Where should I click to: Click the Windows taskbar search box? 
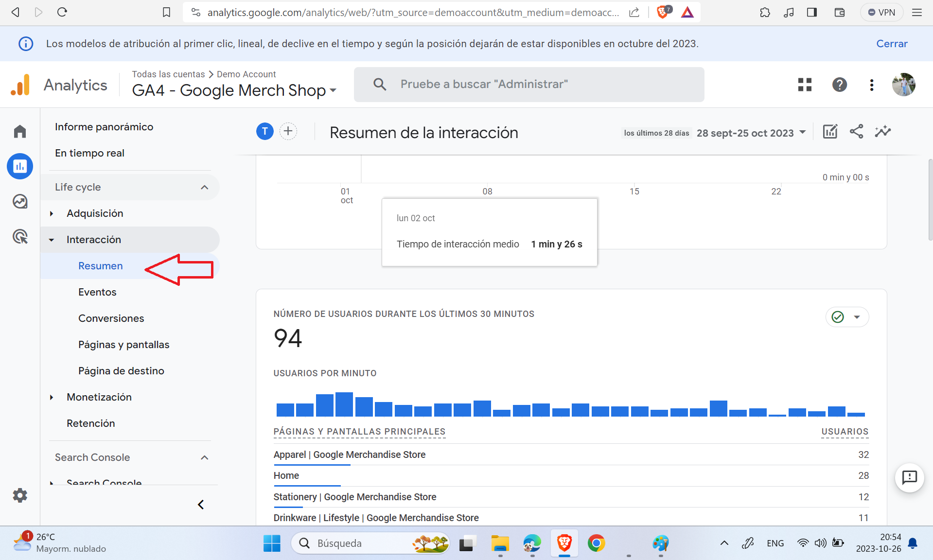coord(370,543)
